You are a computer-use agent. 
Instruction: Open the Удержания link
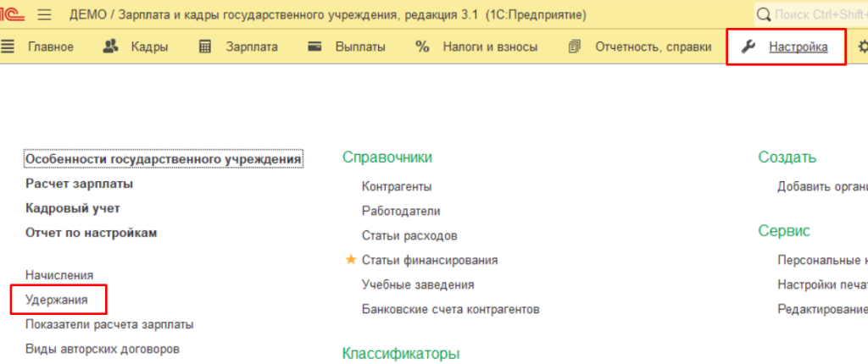[57, 300]
